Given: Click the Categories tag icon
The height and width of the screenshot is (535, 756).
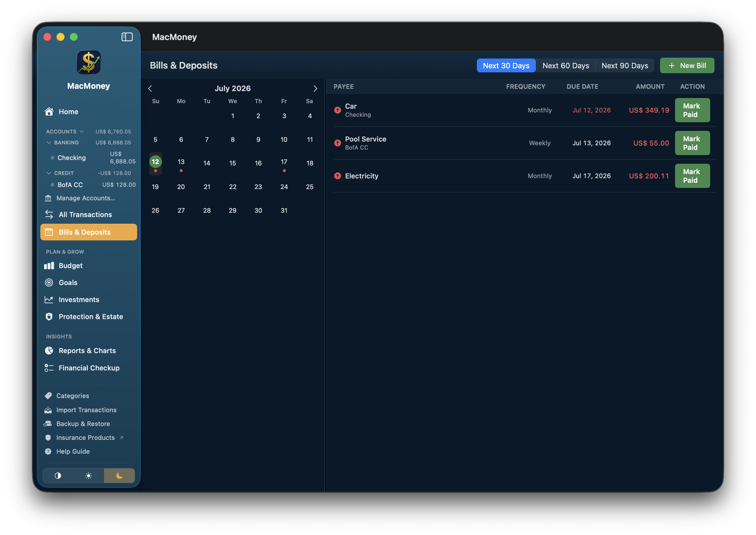Looking at the screenshot, I should pyautogui.click(x=48, y=396).
